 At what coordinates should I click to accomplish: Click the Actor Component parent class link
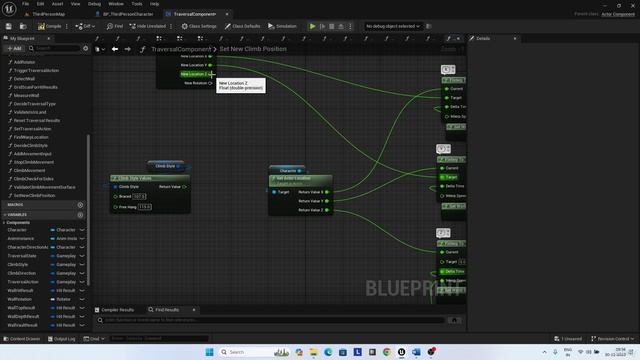click(x=618, y=14)
